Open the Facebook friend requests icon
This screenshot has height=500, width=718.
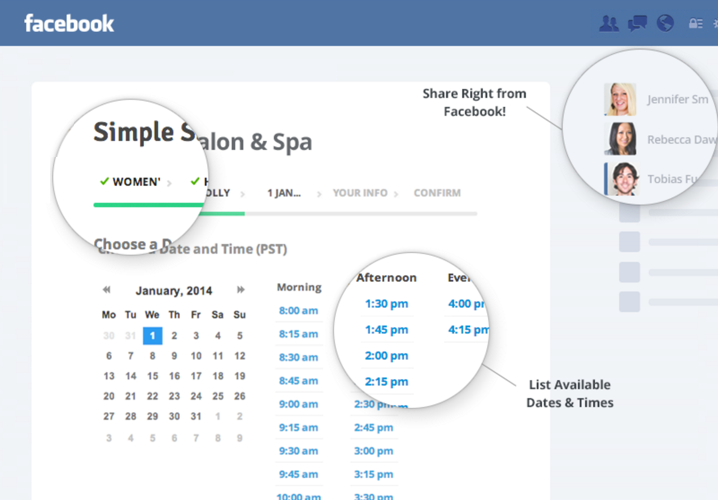608,23
